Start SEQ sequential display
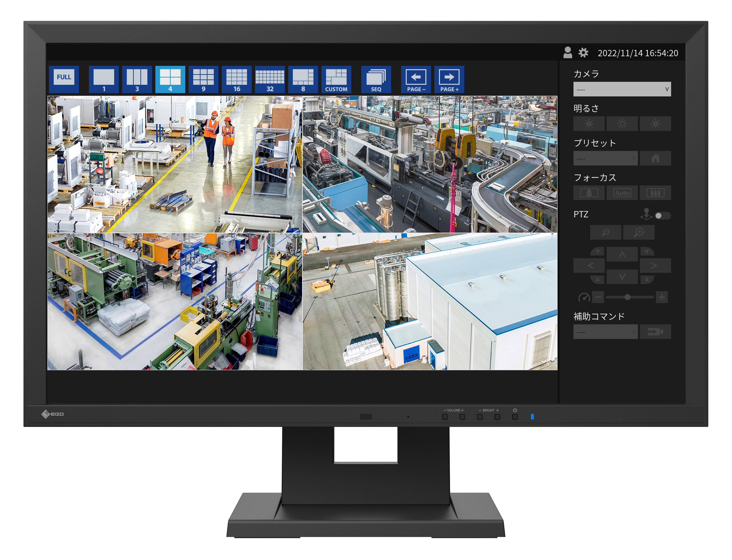 pos(376,79)
